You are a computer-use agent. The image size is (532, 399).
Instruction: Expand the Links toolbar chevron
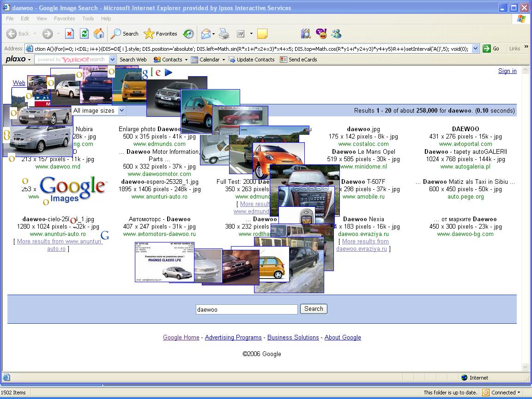pyautogui.click(x=526, y=47)
